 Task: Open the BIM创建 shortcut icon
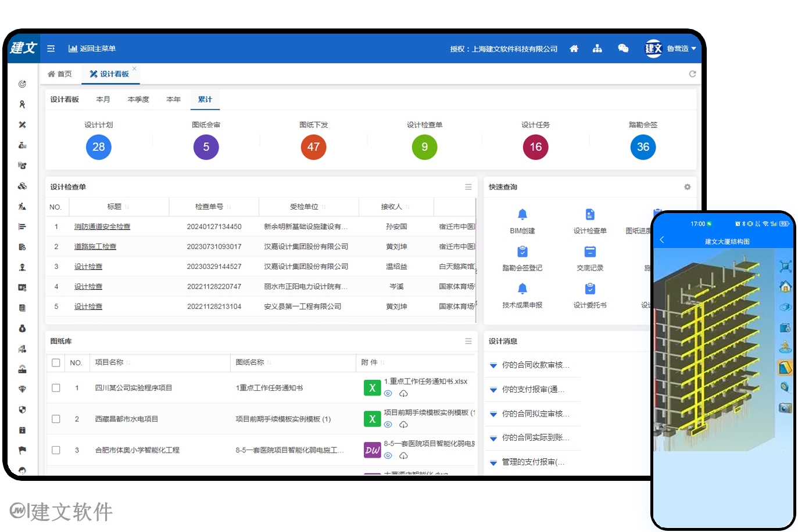pyautogui.click(x=523, y=215)
